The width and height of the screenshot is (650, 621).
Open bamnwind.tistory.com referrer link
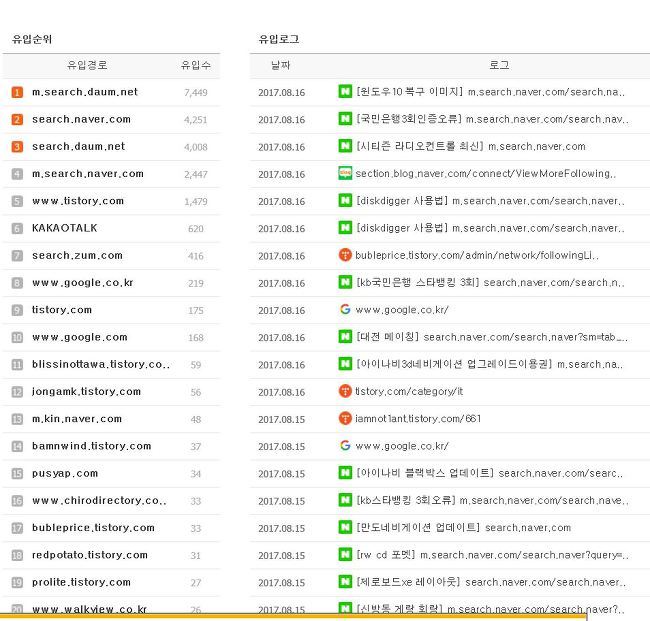92,446
